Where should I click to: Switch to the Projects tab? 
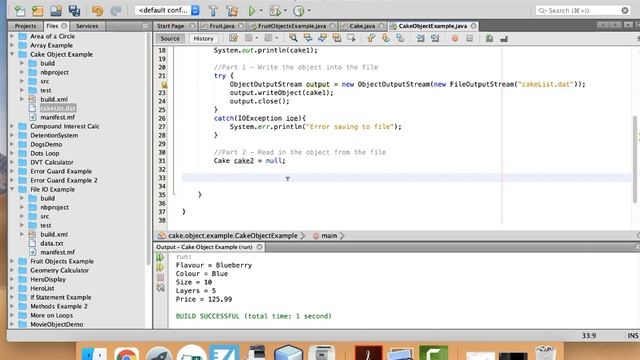(x=25, y=26)
